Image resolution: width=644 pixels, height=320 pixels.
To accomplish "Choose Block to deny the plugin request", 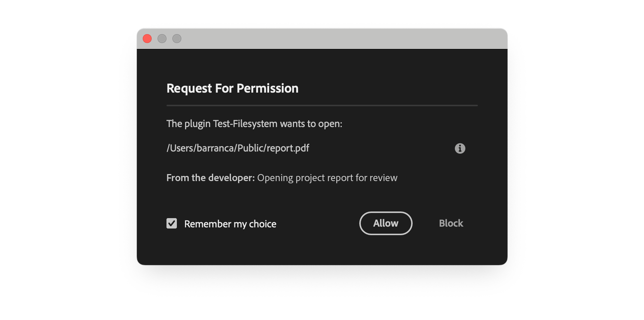I will (x=450, y=223).
